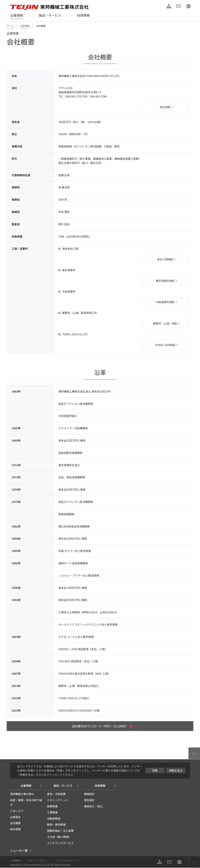Click the back-to-top arrow above the footer
Image resolution: width=200 pixels, height=868 pixels.
click(194, 753)
